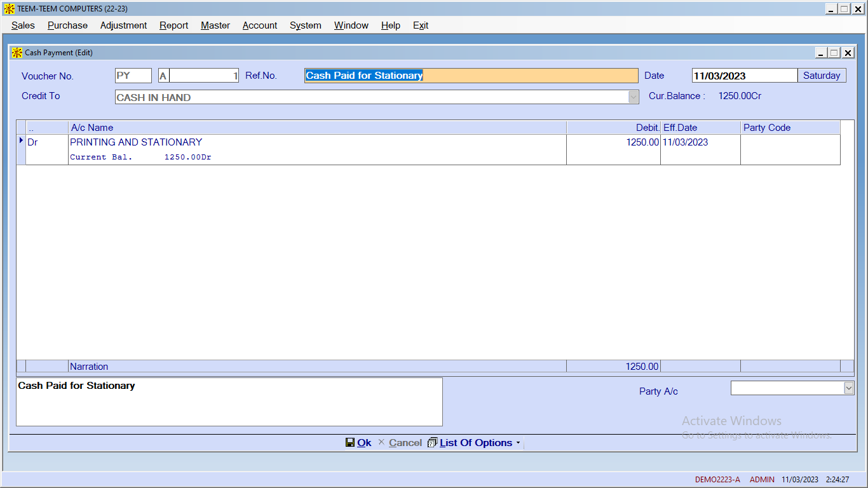Open the System menu

click(x=306, y=25)
